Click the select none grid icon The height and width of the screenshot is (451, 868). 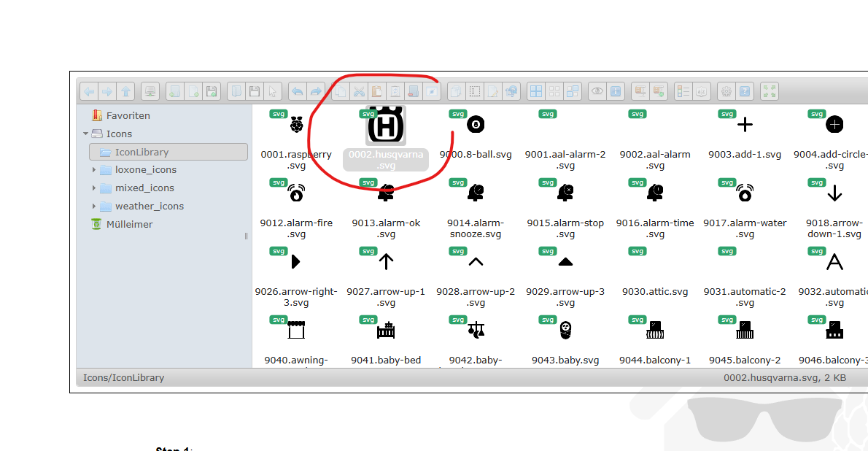[554, 91]
